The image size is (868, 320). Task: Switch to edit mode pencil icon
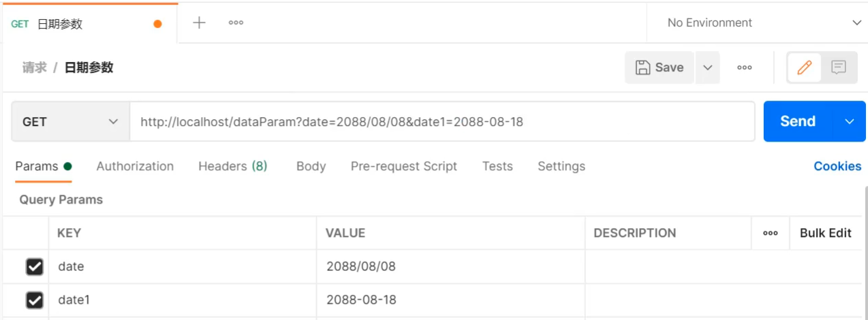805,67
